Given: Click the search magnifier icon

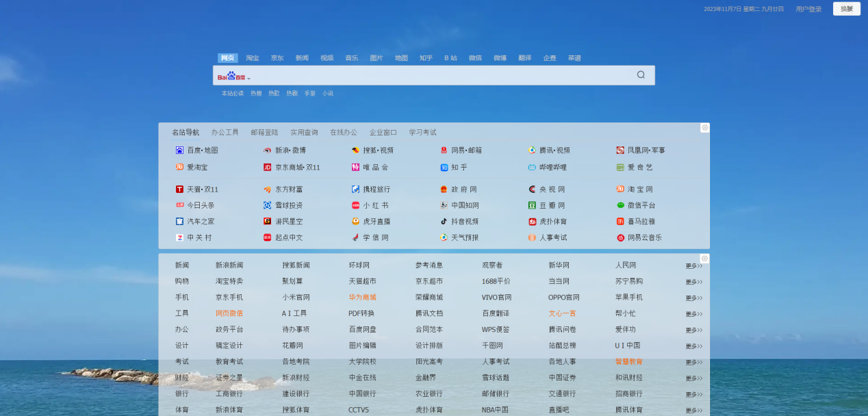Looking at the screenshot, I should pyautogui.click(x=641, y=75).
